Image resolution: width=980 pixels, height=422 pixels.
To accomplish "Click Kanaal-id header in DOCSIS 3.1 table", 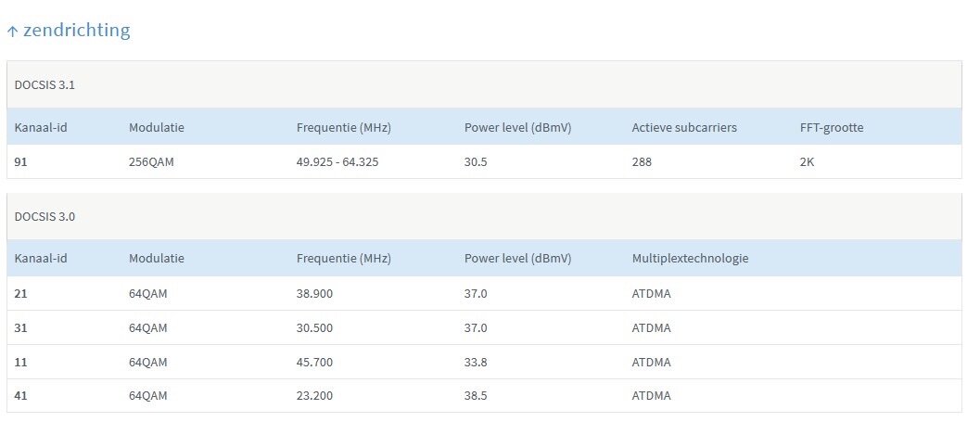I will pyautogui.click(x=41, y=127).
